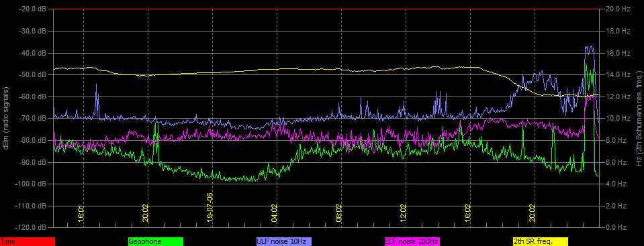This screenshot has height=246, width=644.
Task: Click the -20.0 dB axis label
Action: tap(32, 9)
